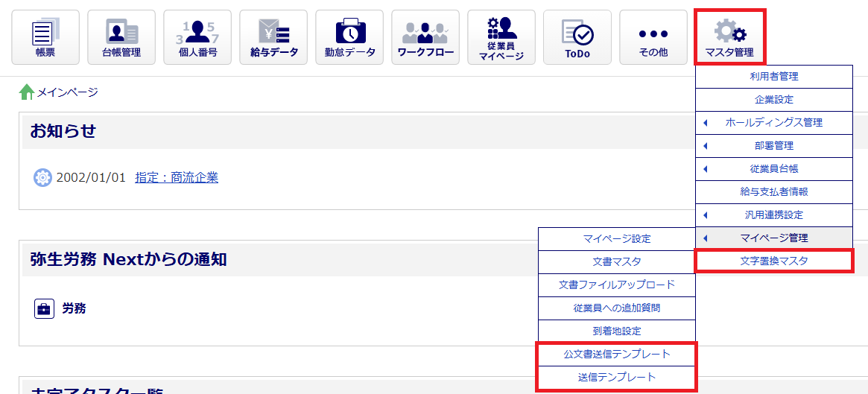The height and width of the screenshot is (394, 868).
Task: Click the 台帳管理 ledger management icon
Action: 121,37
